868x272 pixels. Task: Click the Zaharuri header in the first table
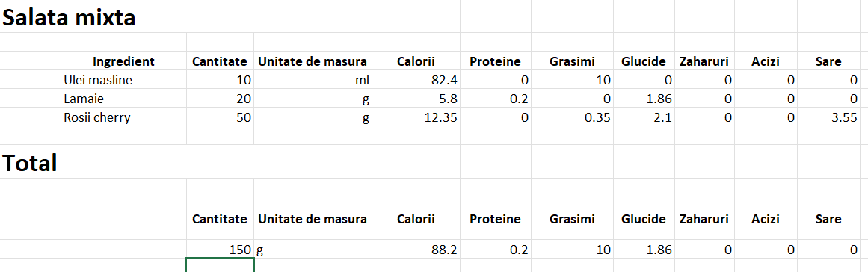(704, 61)
